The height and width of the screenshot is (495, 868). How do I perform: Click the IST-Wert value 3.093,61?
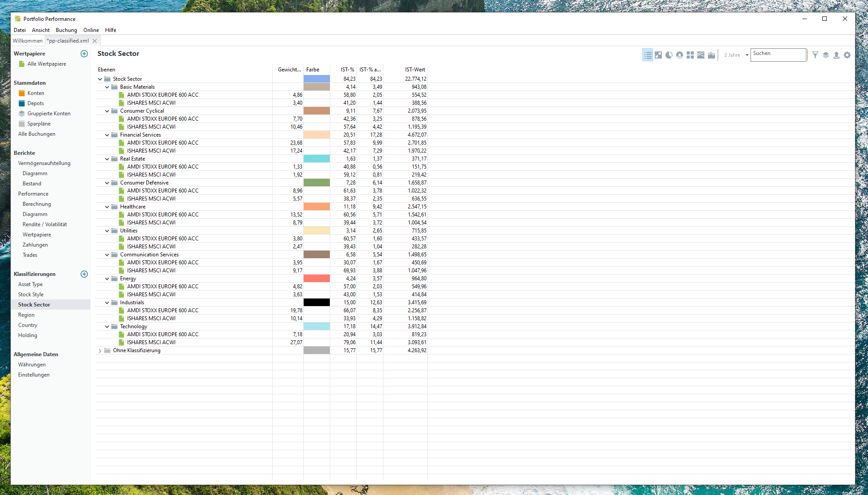pyautogui.click(x=417, y=342)
